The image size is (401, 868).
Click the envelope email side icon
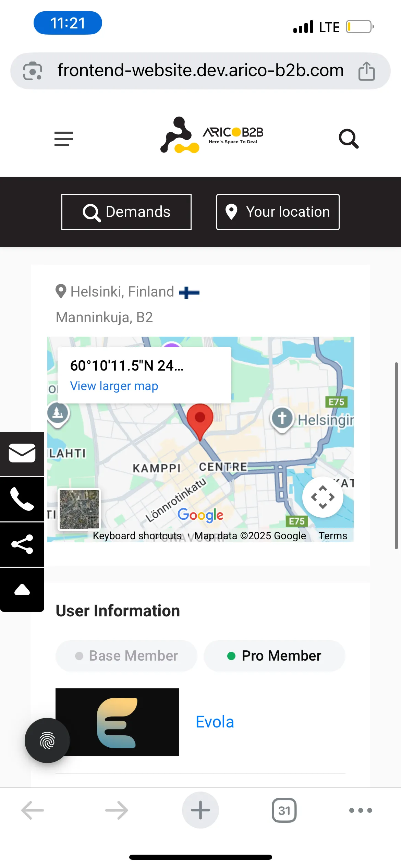pyautogui.click(x=22, y=454)
